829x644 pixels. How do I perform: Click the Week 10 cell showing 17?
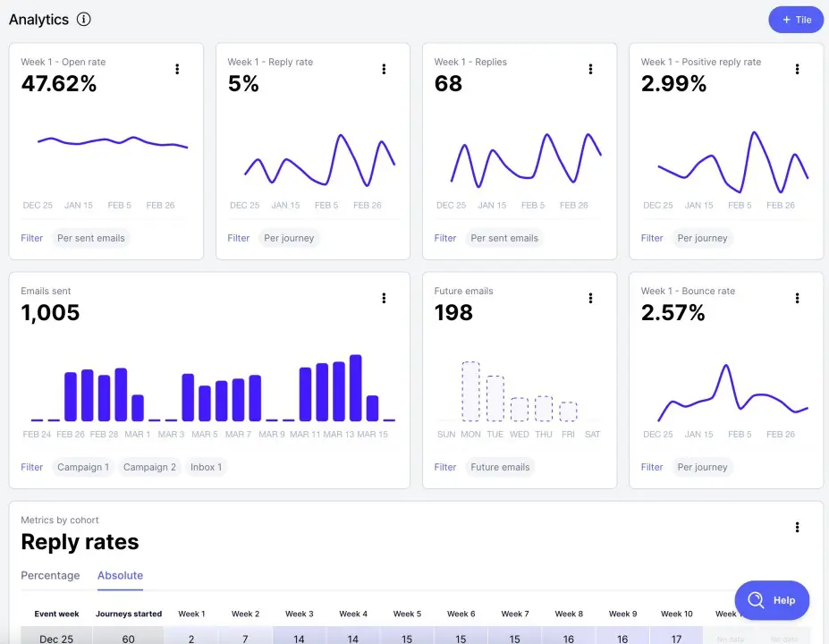pyautogui.click(x=676, y=636)
